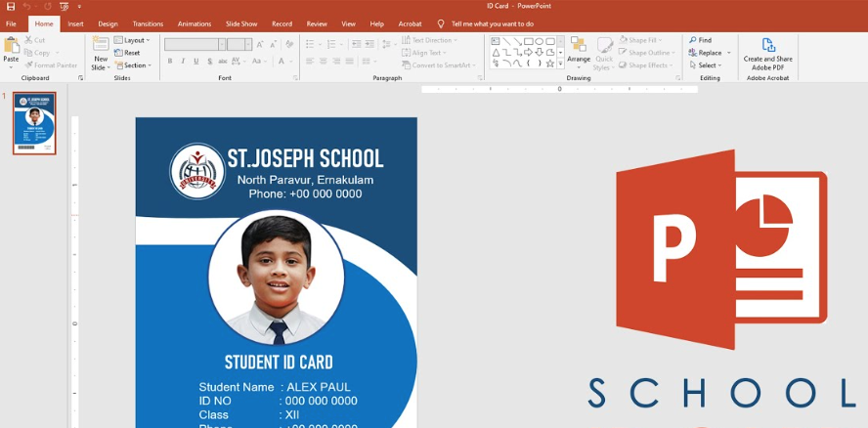Activate the Format Painter brush
Viewport: 868px width, 428px height.
[x=51, y=65]
